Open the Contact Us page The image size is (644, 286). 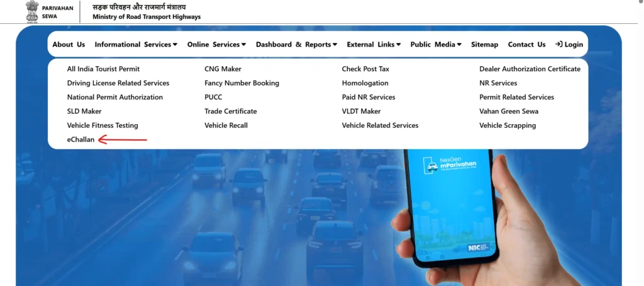point(526,45)
